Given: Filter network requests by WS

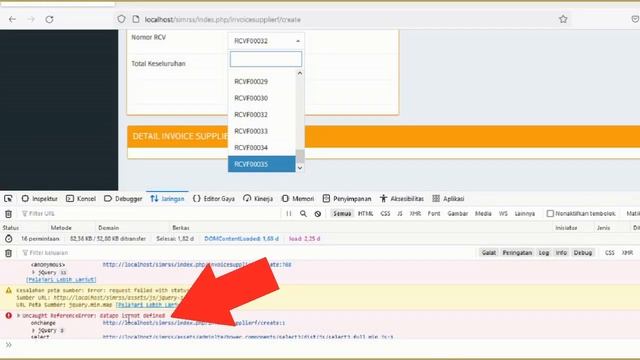Looking at the screenshot, I should (503, 213).
